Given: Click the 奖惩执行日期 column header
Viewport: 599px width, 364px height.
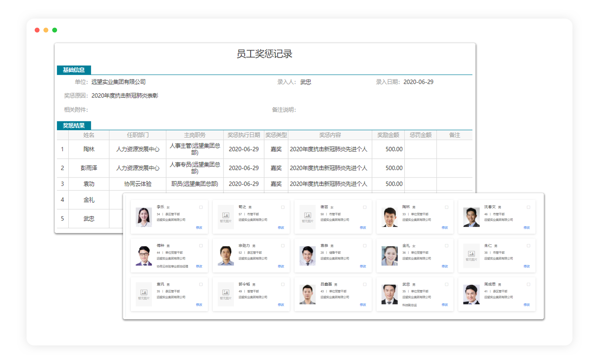Looking at the screenshot, I should point(244,135).
